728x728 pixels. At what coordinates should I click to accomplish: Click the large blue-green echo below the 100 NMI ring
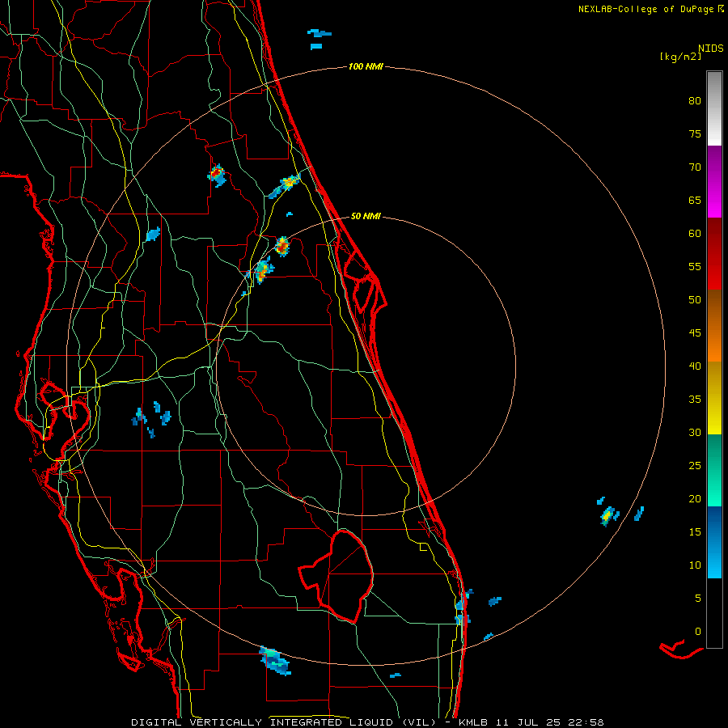tap(275, 661)
